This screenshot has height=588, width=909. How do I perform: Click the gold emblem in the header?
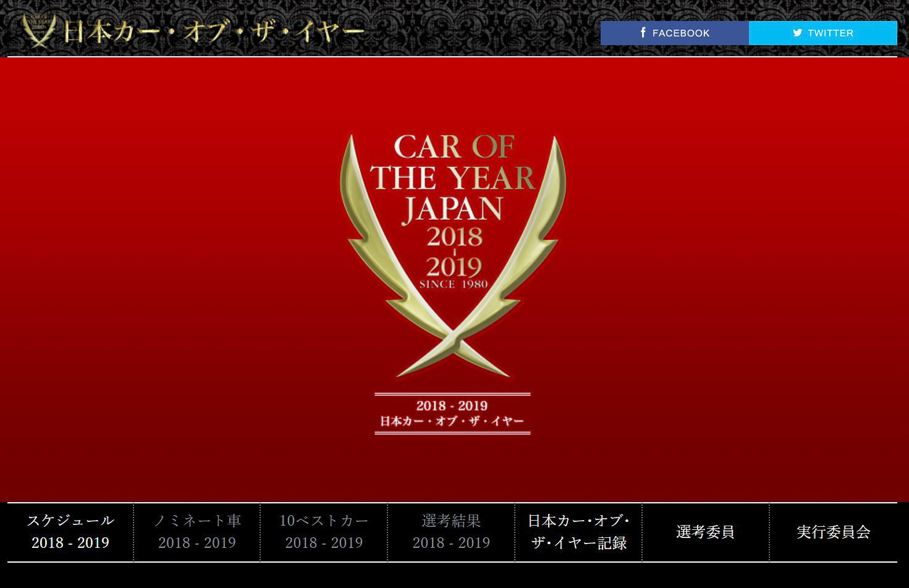(40, 30)
